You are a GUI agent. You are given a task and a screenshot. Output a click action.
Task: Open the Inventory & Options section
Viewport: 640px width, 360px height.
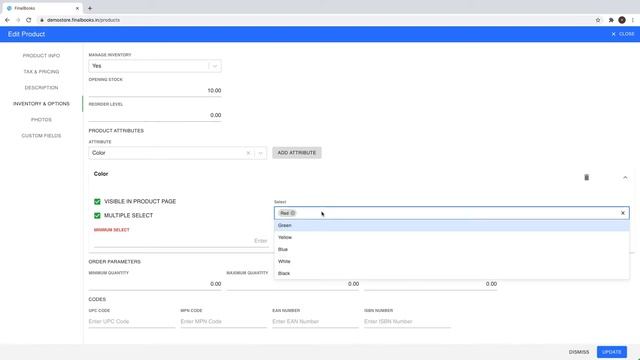click(41, 104)
